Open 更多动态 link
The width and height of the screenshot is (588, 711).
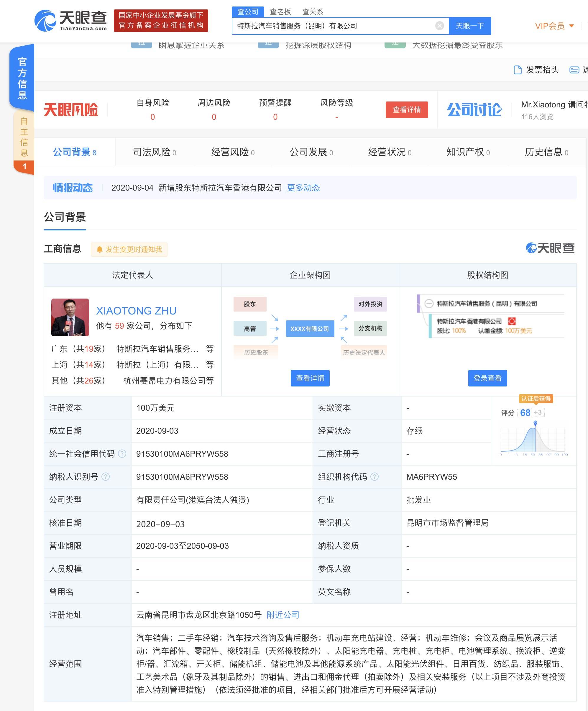coord(303,188)
